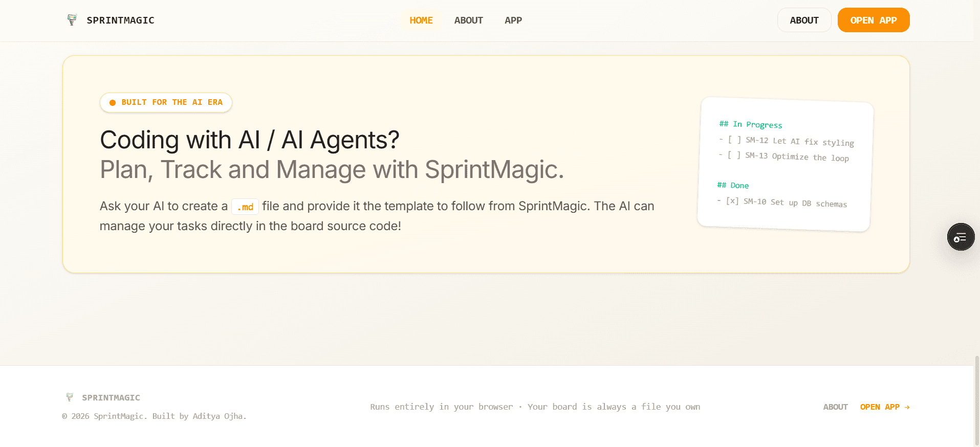Follow the footer About link

coord(835,407)
